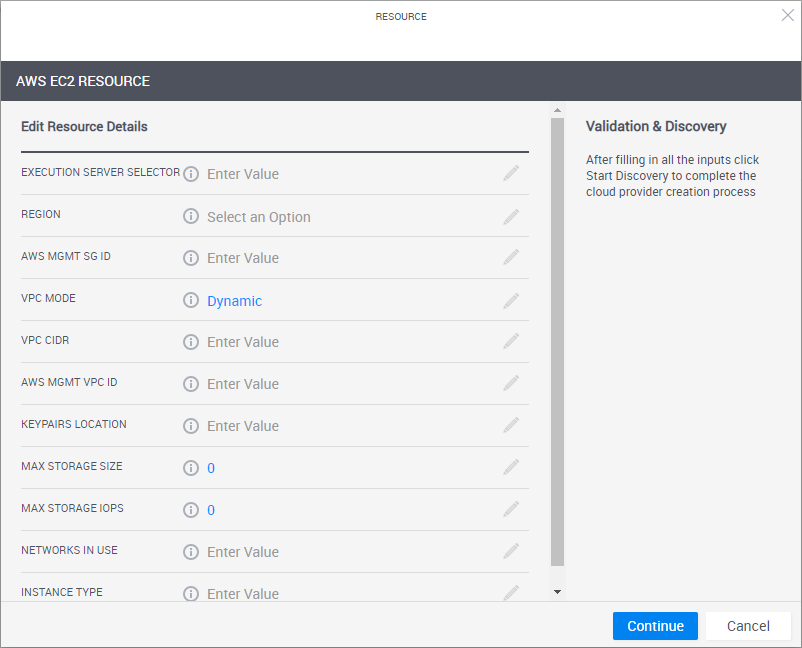Click pencil icon on AWS MGMT VPC ID row
Image resolution: width=802 pixels, height=648 pixels.
pyautogui.click(x=511, y=384)
